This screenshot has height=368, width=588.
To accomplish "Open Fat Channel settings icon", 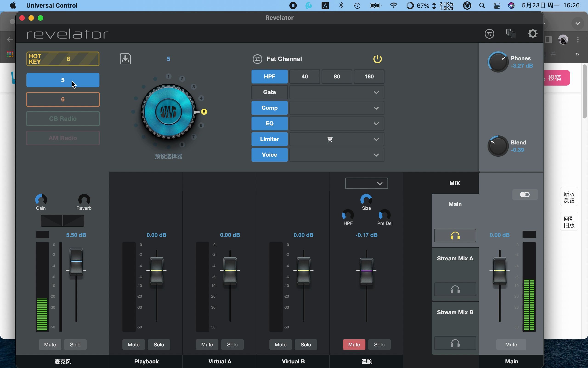I will tap(257, 59).
